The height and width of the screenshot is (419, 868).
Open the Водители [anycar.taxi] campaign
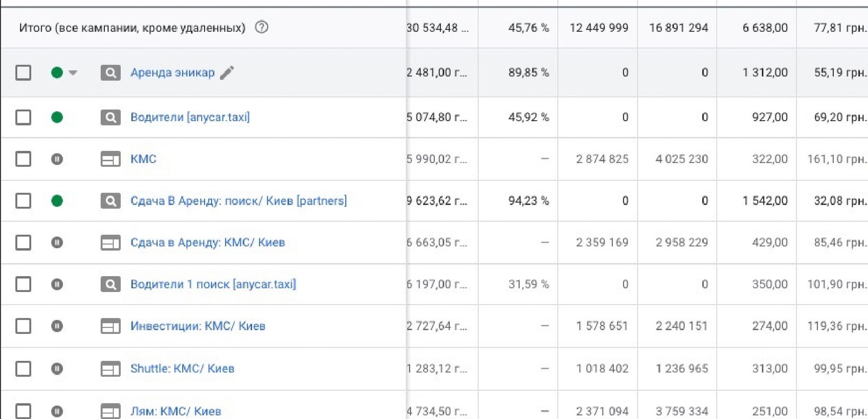pyautogui.click(x=190, y=117)
